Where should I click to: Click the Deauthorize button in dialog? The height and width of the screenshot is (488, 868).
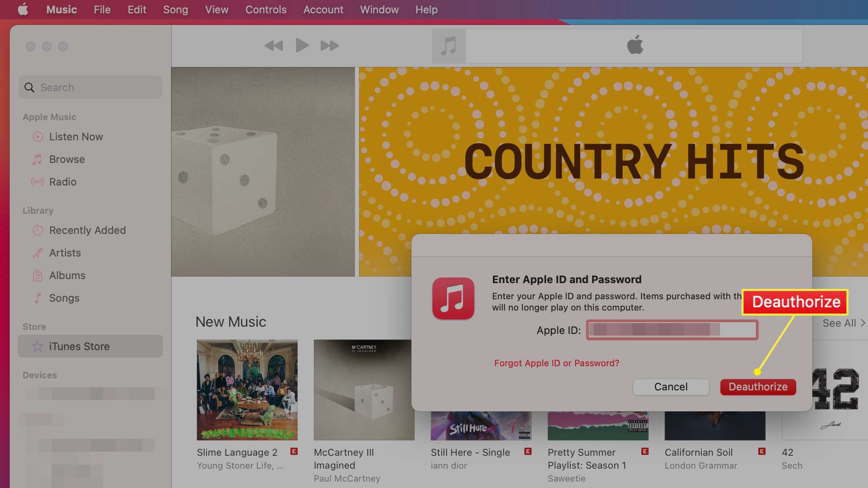pos(758,387)
